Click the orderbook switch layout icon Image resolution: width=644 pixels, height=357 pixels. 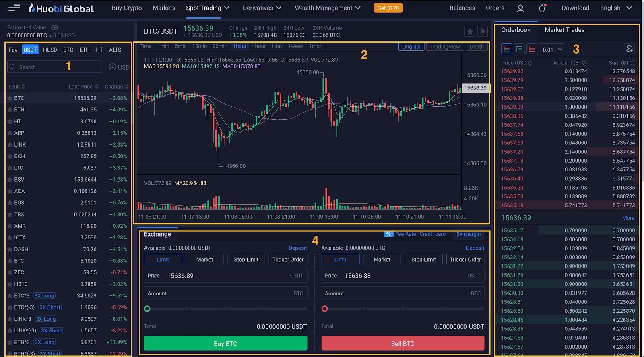(630, 49)
